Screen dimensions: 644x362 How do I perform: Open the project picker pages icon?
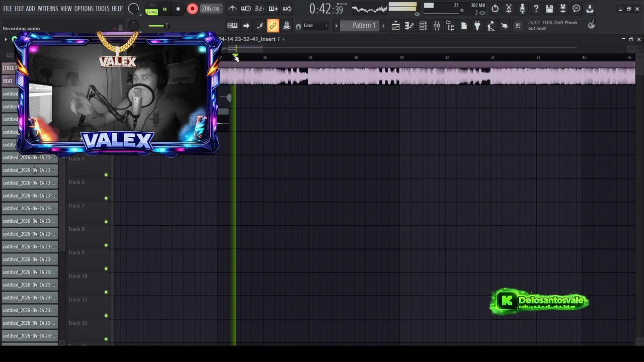[x=464, y=26]
